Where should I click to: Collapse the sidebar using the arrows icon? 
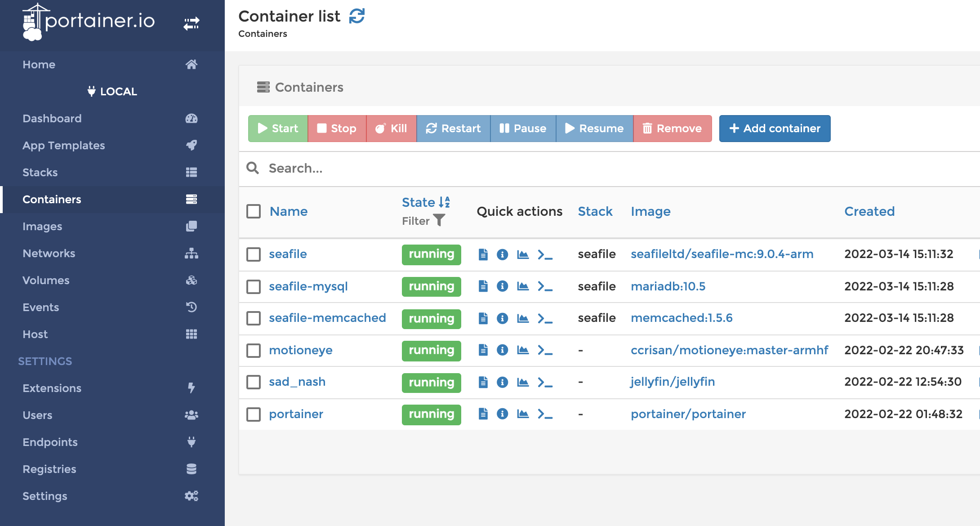tap(192, 23)
